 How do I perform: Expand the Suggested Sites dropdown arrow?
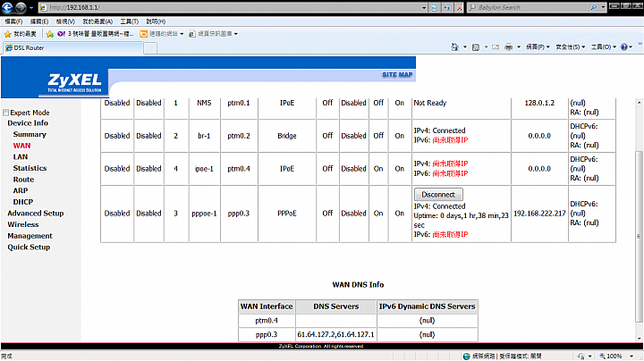click(x=182, y=34)
